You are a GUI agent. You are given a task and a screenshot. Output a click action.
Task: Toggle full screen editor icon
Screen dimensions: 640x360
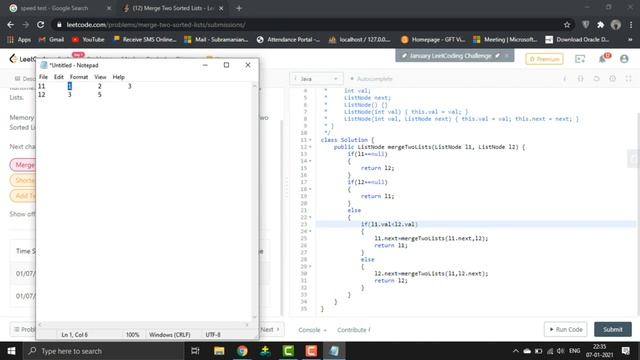pos(628,79)
